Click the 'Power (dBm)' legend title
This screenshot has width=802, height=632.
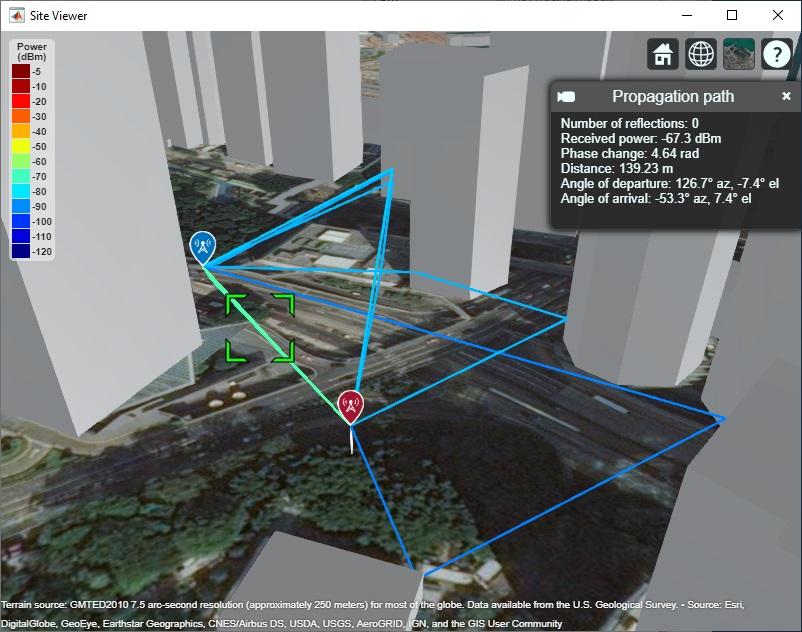click(x=32, y=52)
